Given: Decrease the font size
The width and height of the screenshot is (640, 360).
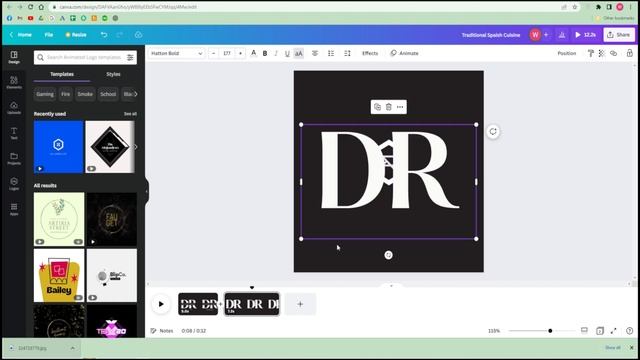Looking at the screenshot, I should tap(213, 53).
